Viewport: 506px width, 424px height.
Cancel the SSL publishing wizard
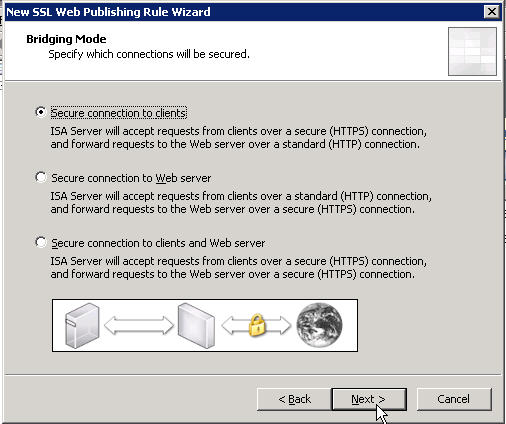pyautogui.click(x=454, y=399)
